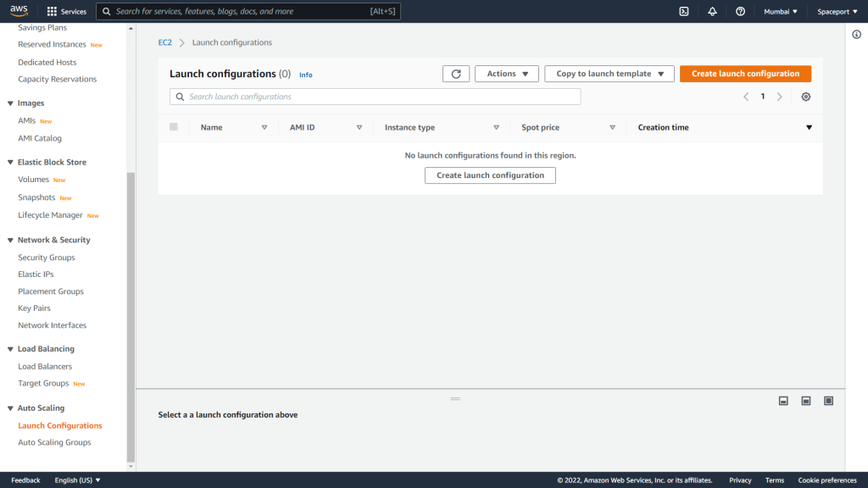The image size is (868, 488).
Task: Go to Snapshots in sidebar
Action: coord(36,197)
